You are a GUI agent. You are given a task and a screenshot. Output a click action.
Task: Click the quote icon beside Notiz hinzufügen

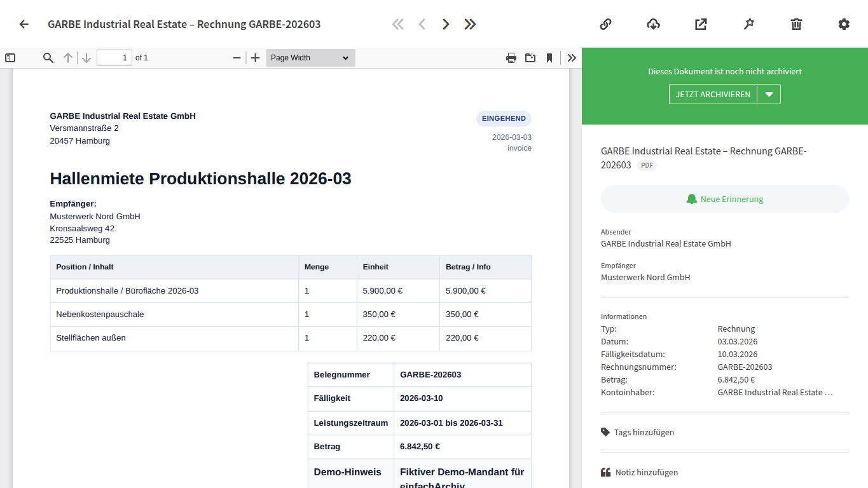tap(605, 472)
